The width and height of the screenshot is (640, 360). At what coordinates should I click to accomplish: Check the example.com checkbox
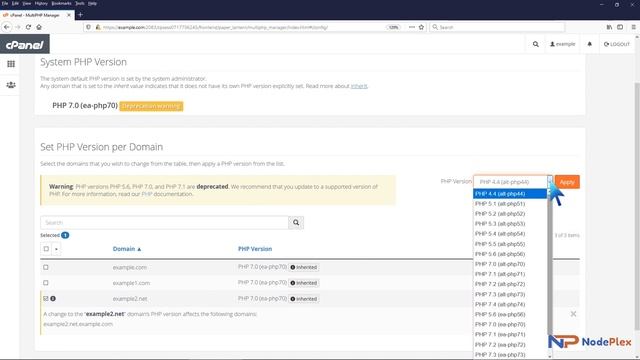pyautogui.click(x=46, y=267)
